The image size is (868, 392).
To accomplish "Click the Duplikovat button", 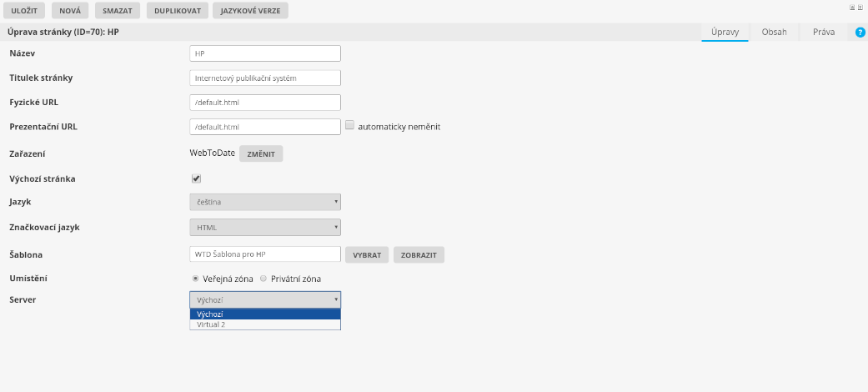I will point(177,11).
